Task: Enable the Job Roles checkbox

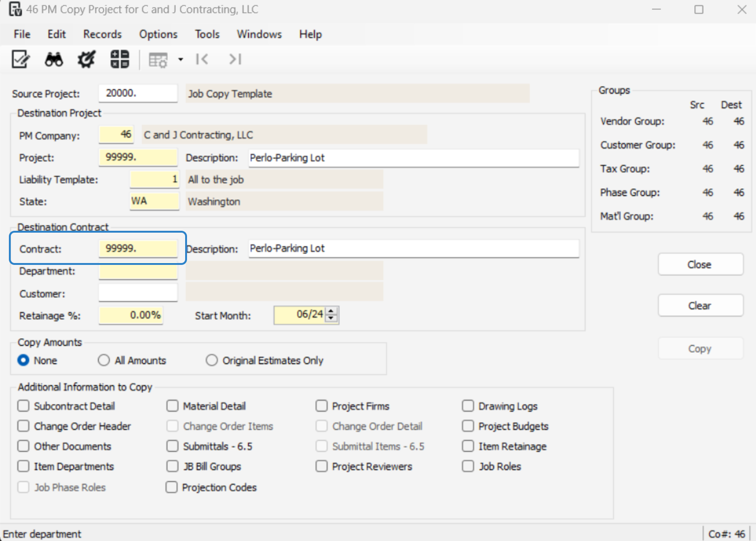Action: pos(468,466)
